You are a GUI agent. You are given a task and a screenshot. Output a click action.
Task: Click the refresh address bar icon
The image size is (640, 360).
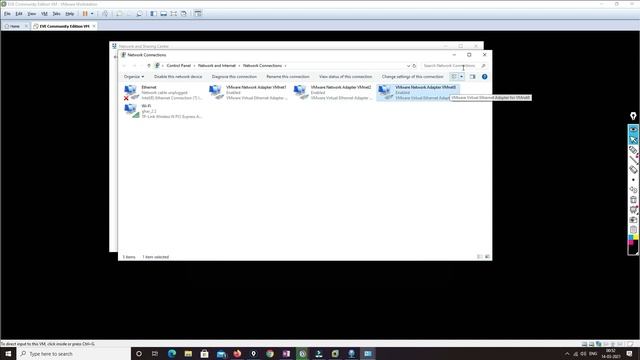point(414,66)
